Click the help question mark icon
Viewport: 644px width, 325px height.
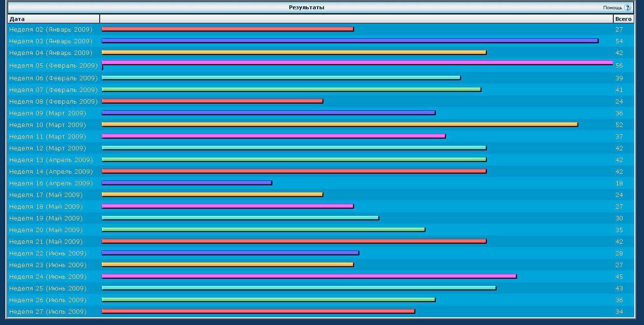[627, 8]
